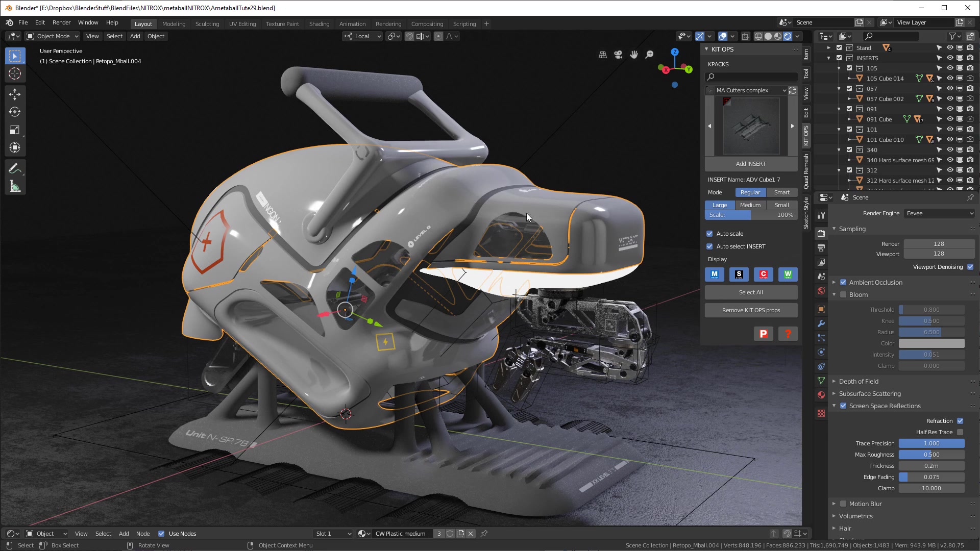The image size is (980, 551).
Task: Open the Sculpting workspace tab
Action: pyautogui.click(x=207, y=23)
